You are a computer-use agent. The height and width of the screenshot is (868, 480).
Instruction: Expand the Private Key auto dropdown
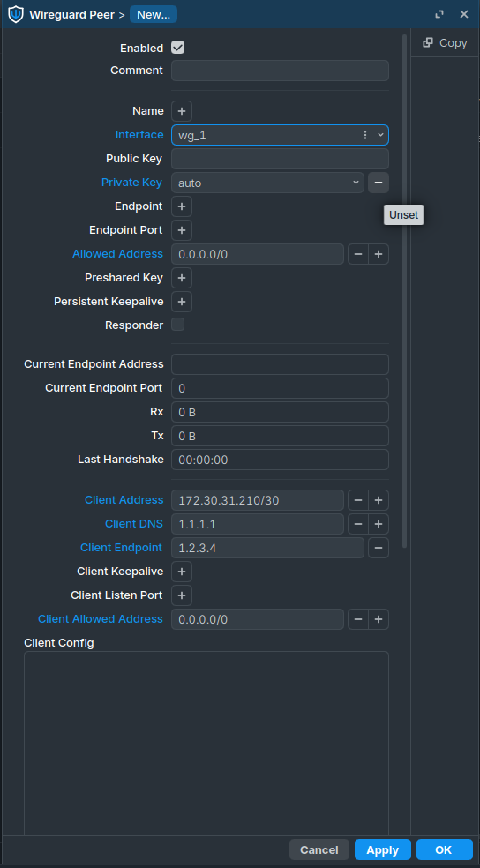click(356, 183)
